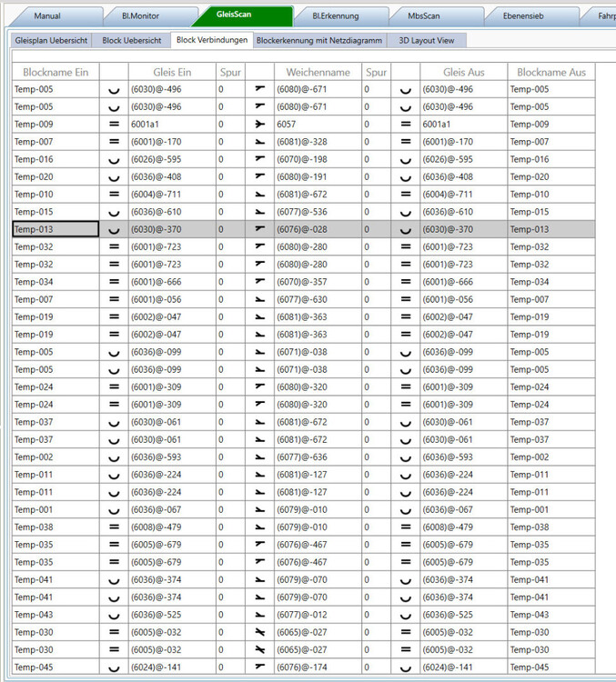Open the Manual tab
This screenshot has height=682, width=616.
pyautogui.click(x=47, y=16)
